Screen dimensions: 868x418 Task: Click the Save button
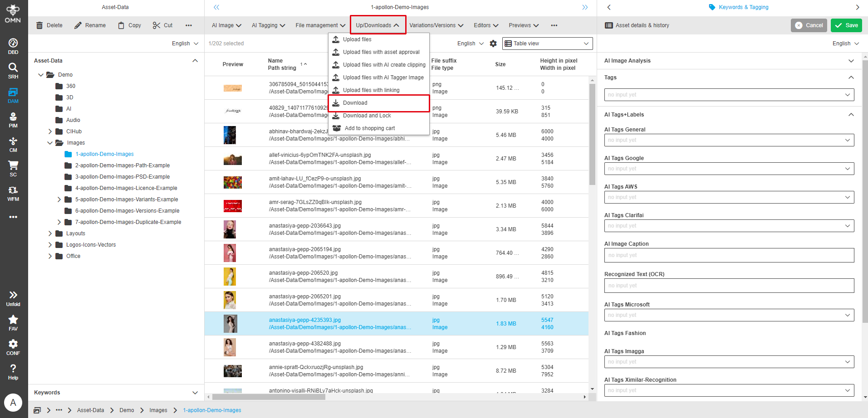point(846,25)
